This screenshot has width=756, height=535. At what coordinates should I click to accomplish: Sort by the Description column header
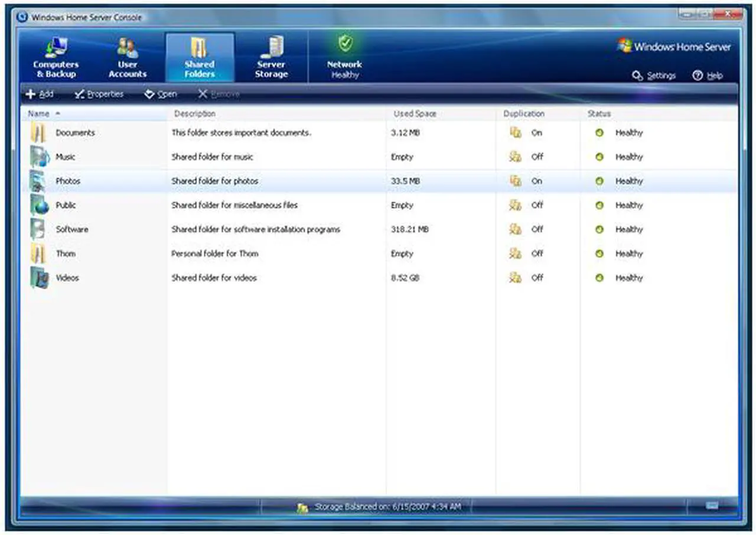tap(277, 114)
